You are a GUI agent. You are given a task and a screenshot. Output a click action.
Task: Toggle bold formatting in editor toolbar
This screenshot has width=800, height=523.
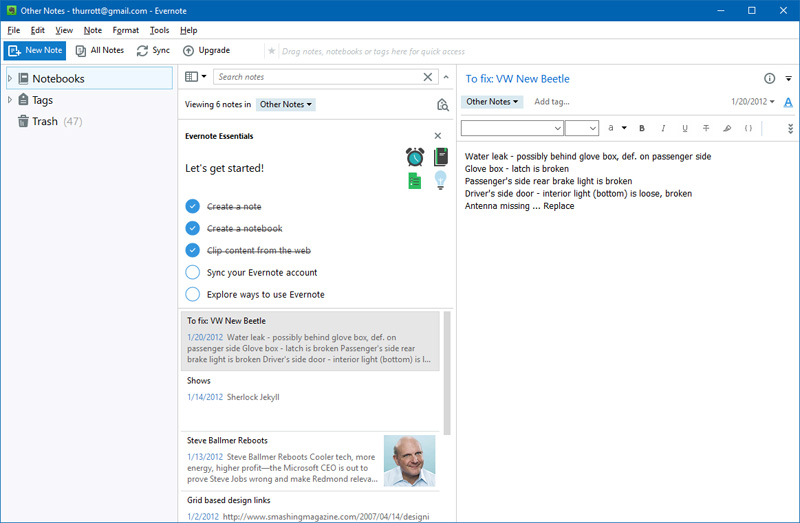coord(641,128)
